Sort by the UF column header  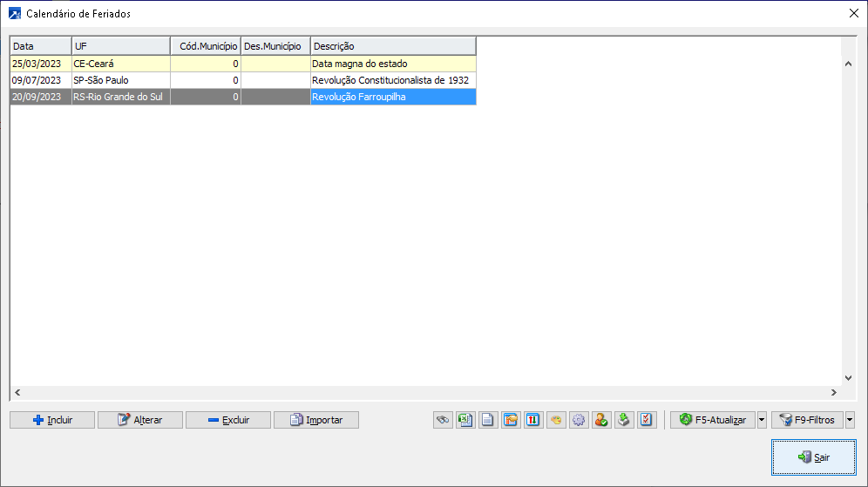click(121, 46)
